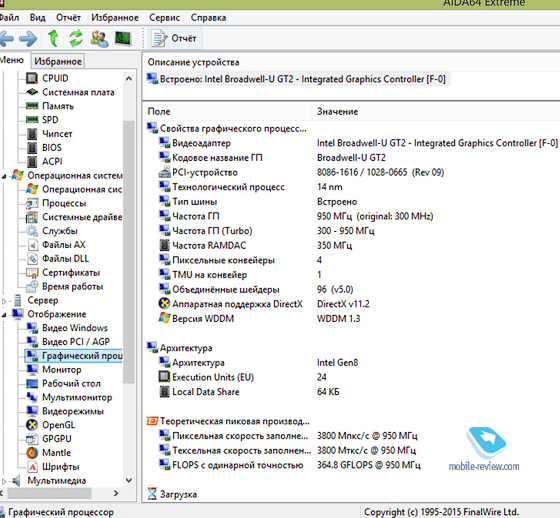Open the user management toolbar icon
Image resolution: width=560 pixels, height=518 pixels.
point(99,38)
